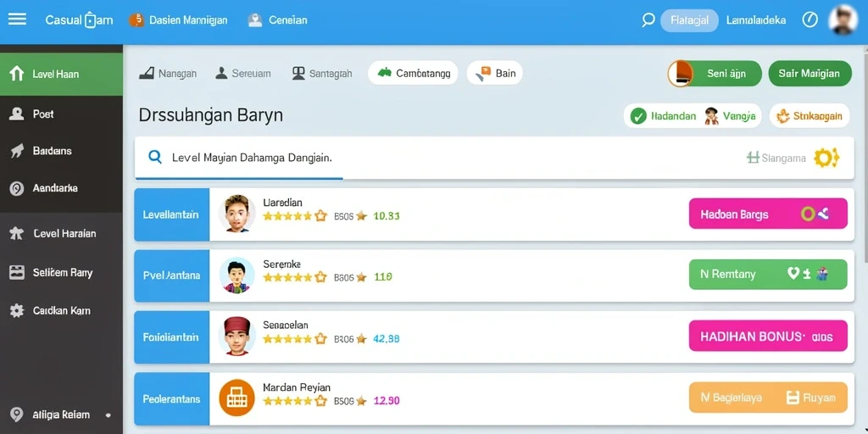Click the Vangja character filter
Viewport: 868px width, 434px height.
(x=730, y=116)
